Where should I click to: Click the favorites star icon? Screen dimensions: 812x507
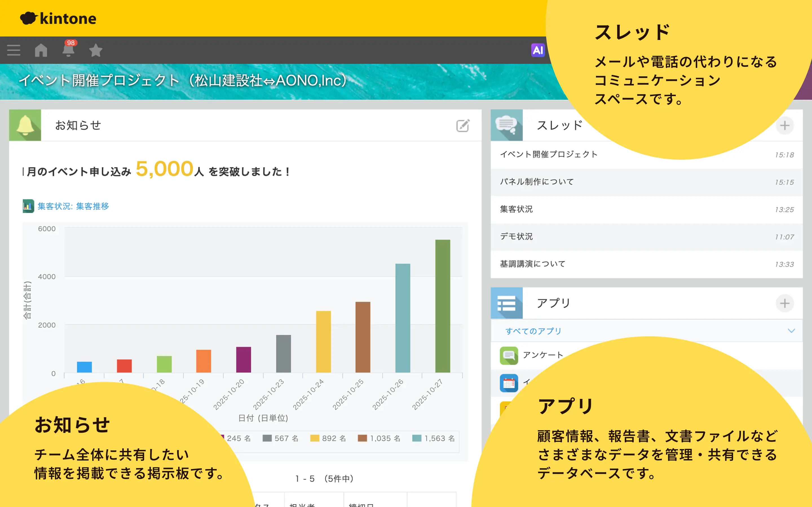96,50
